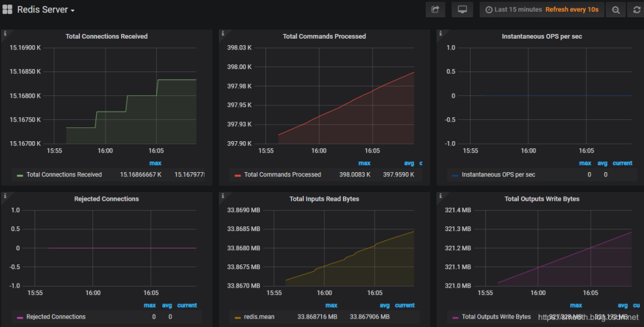
Task: Click the 15.16900 K axis label
Action: 25,48
